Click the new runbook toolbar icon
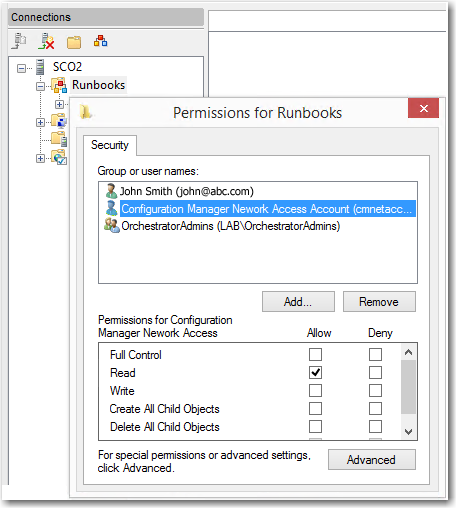Image resolution: width=456 pixels, height=508 pixels. (x=100, y=41)
